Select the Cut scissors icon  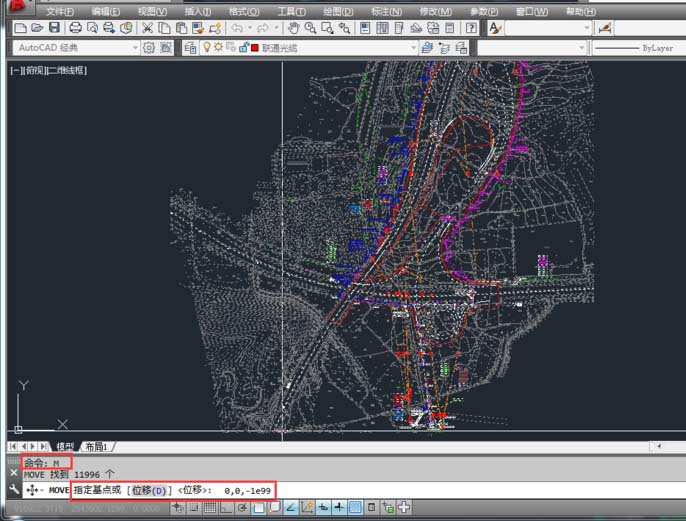148,28
